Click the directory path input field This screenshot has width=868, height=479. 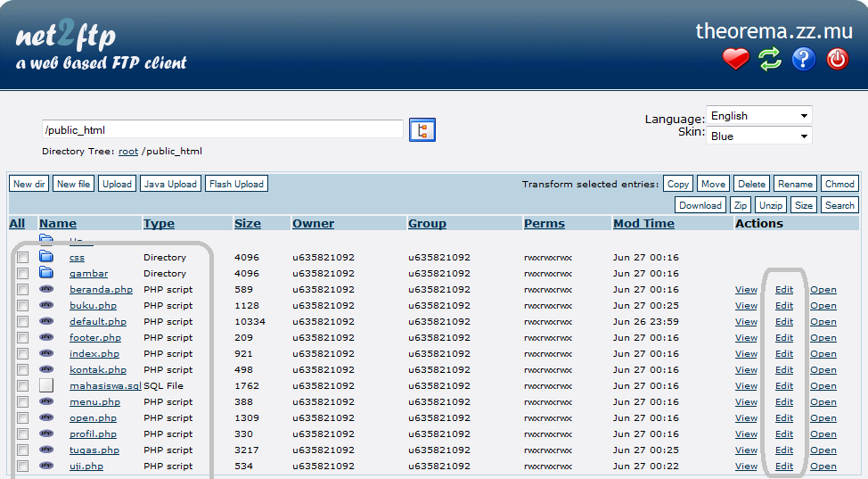click(223, 129)
